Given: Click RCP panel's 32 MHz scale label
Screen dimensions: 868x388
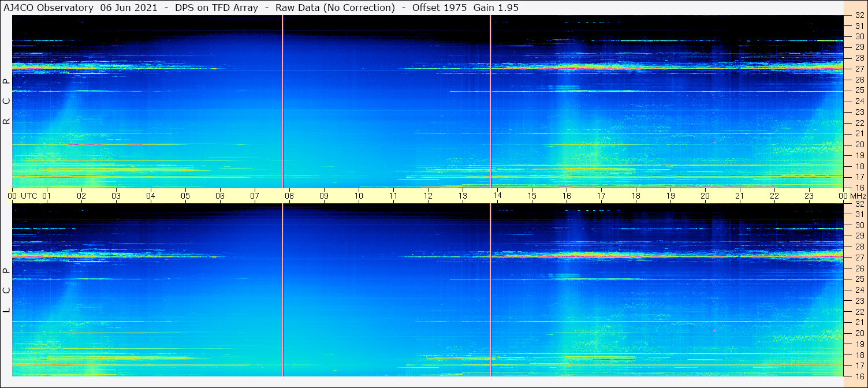Looking at the screenshot, I should click(x=859, y=15).
